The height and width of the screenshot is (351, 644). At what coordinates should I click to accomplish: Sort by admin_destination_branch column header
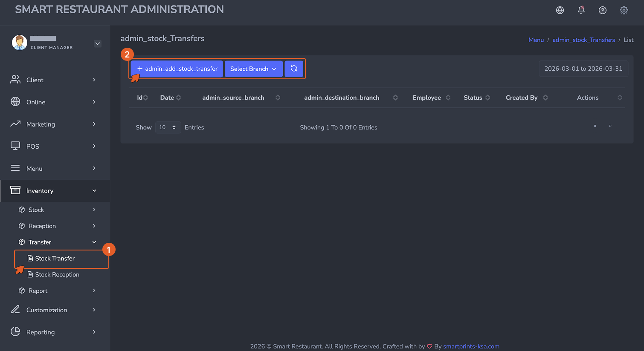point(342,98)
